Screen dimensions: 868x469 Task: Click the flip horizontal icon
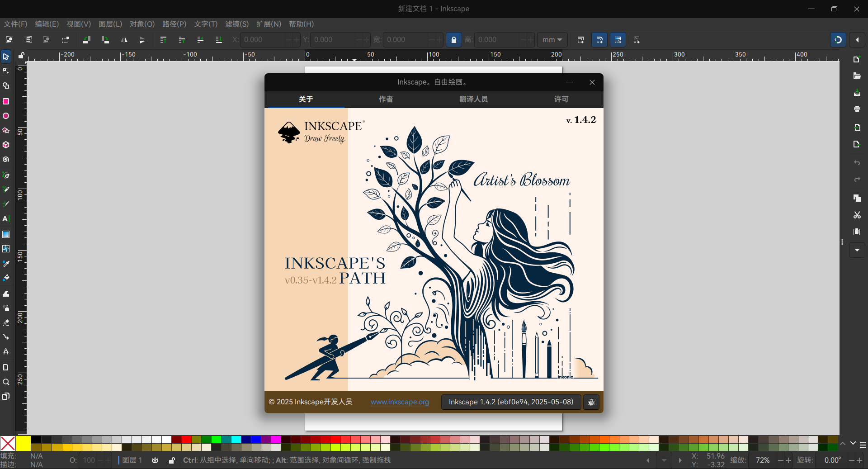pyautogui.click(x=124, y=40)
